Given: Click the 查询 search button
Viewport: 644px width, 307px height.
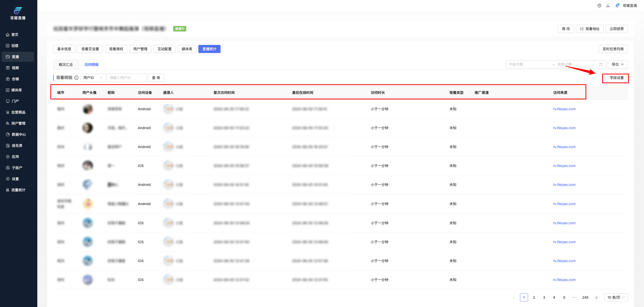Looking at the screenshot, I should click(x=156, y=78).
